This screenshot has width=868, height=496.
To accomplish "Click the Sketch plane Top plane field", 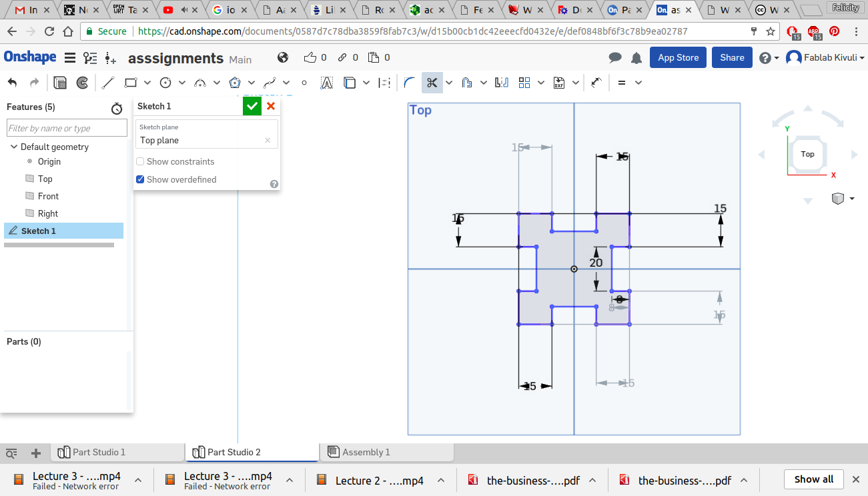I will pos(207,134).
